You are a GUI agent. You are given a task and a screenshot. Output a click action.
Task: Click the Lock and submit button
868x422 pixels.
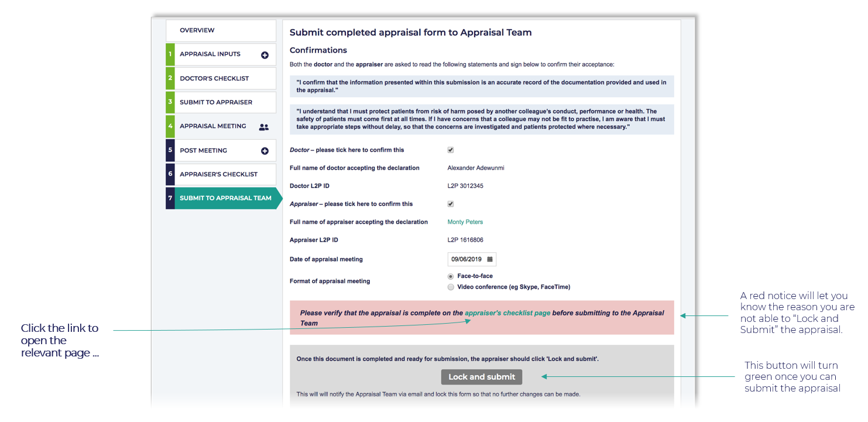coord(482,377)
